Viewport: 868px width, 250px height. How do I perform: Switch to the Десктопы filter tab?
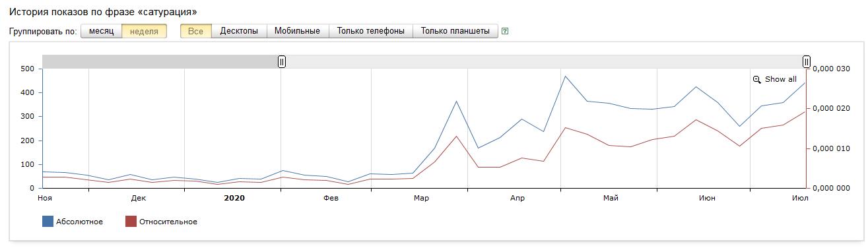coord(239,31)
